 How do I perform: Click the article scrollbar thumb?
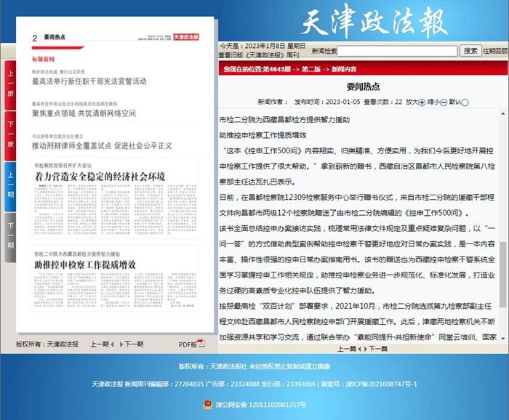[503, 275]
